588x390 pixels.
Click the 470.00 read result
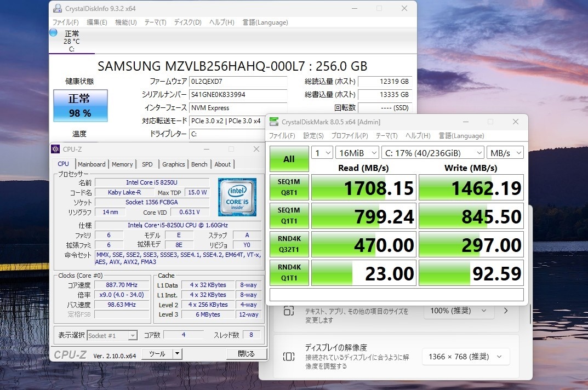point(364,244)
